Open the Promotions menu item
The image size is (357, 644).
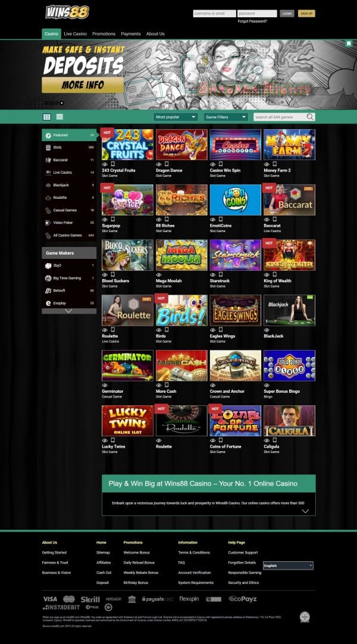[x=104, y=34]
